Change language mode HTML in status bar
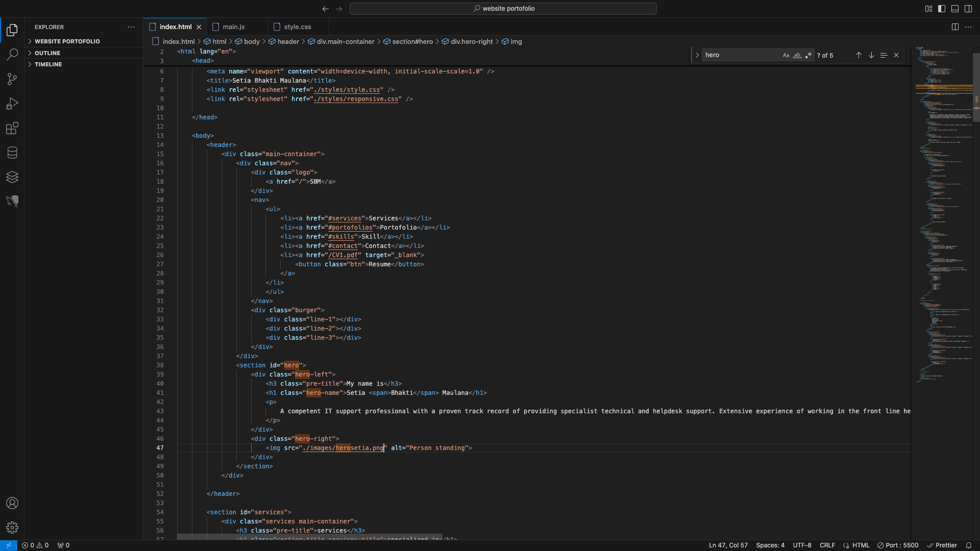 (x=861, y=545)
